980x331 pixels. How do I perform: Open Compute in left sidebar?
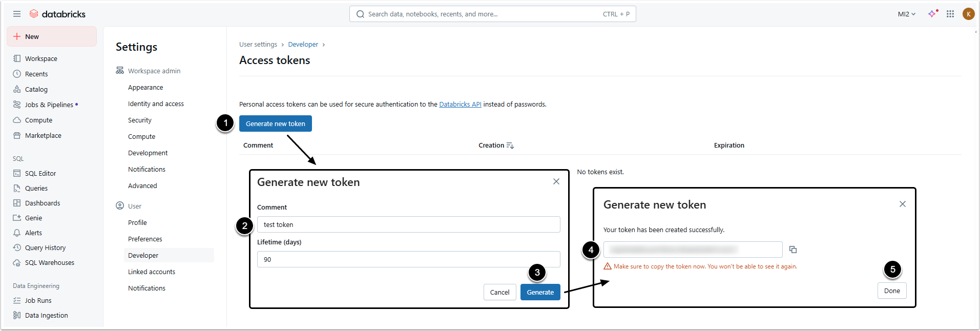[38, 120]
